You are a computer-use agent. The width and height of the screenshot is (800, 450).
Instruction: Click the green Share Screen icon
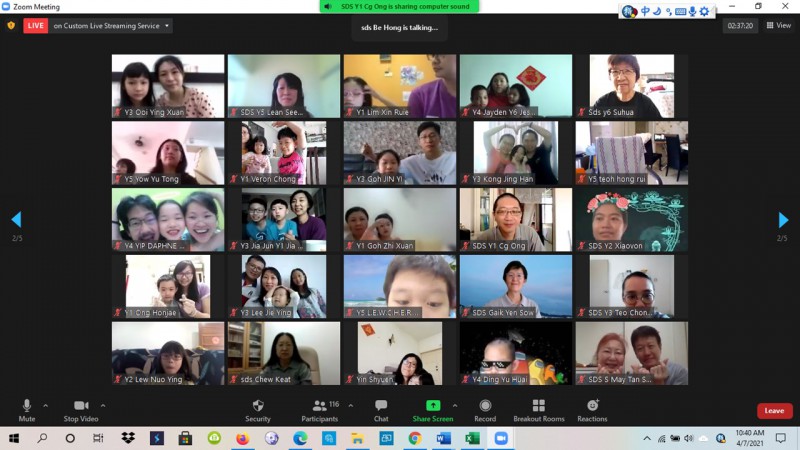coord(433,406)
